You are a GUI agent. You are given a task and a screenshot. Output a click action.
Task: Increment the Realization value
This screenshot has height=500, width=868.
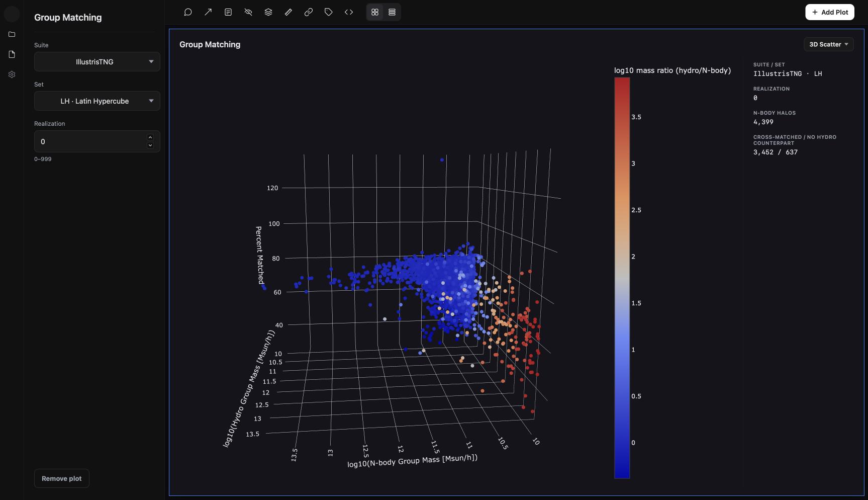point(150,137)
